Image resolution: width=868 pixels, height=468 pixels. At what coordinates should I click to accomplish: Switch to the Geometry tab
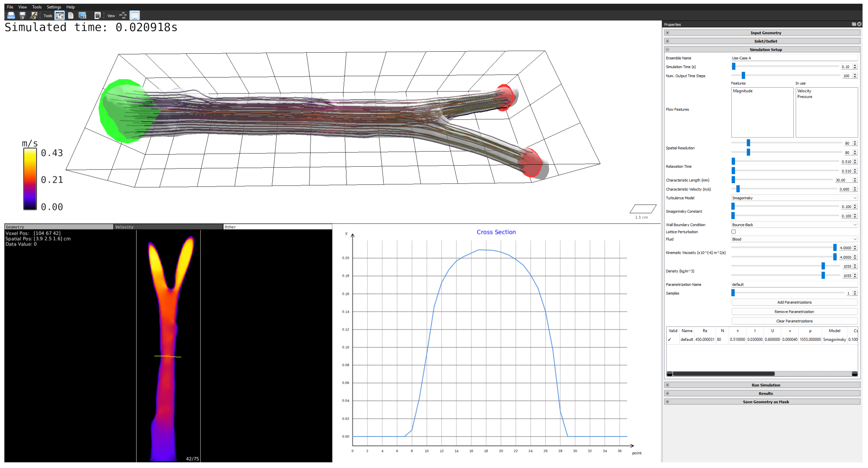click(59, 227)
